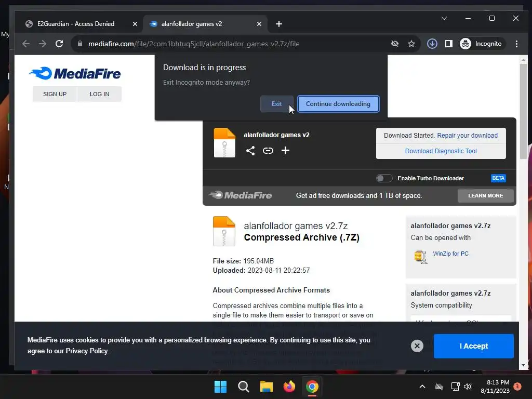
Task: Close the alanfollador games v2 tab
Action: point(259,24)
